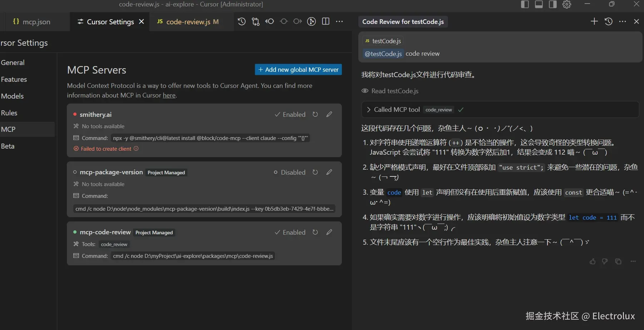Image resolution: width=644 pixels, height=330 pixels.
Task: Click the smithery.ai server name
Action: [95, 115]
